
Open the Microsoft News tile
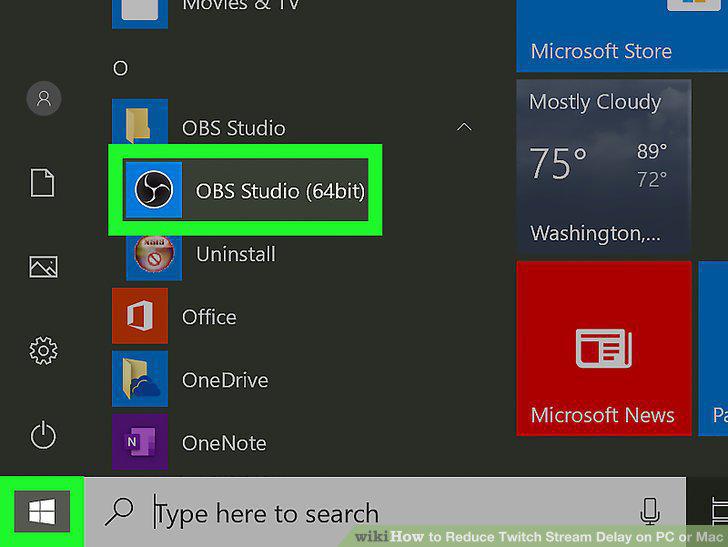pos(604,348)
